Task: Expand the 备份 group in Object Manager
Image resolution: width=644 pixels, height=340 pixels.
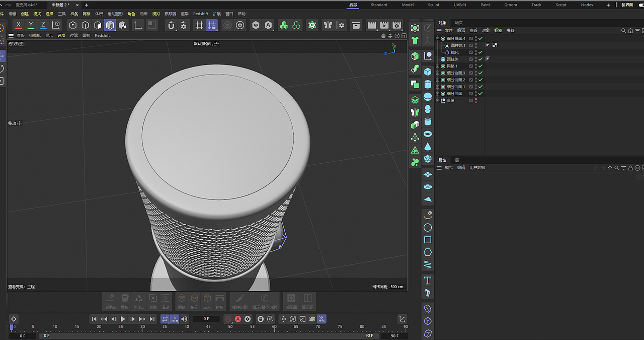Action: click(x=438, y=100)
